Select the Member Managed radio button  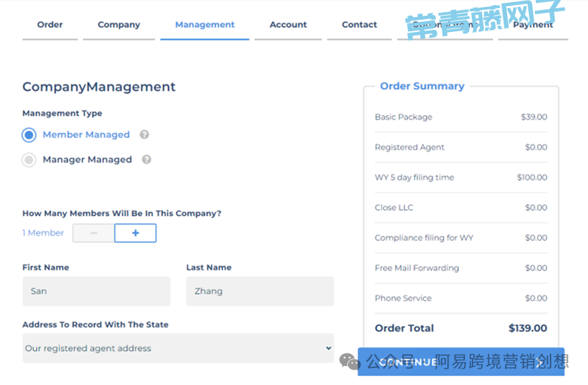[29, 135]
